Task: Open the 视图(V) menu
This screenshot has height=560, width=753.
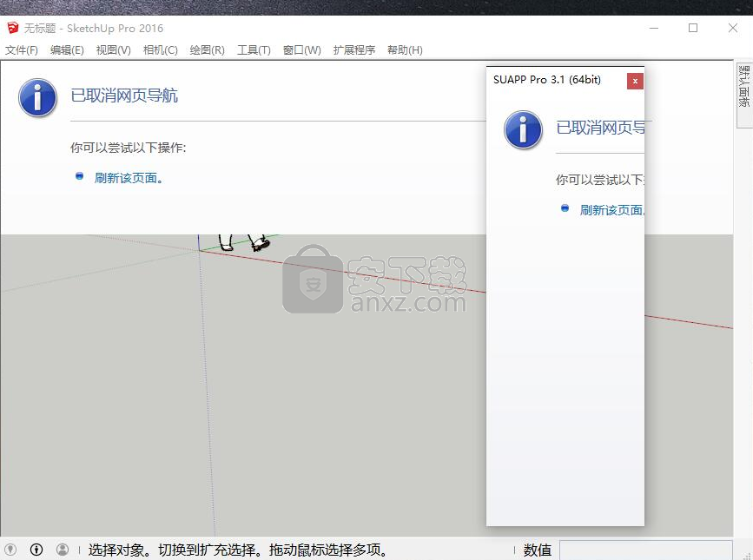Action: click(x=113, y=49)
